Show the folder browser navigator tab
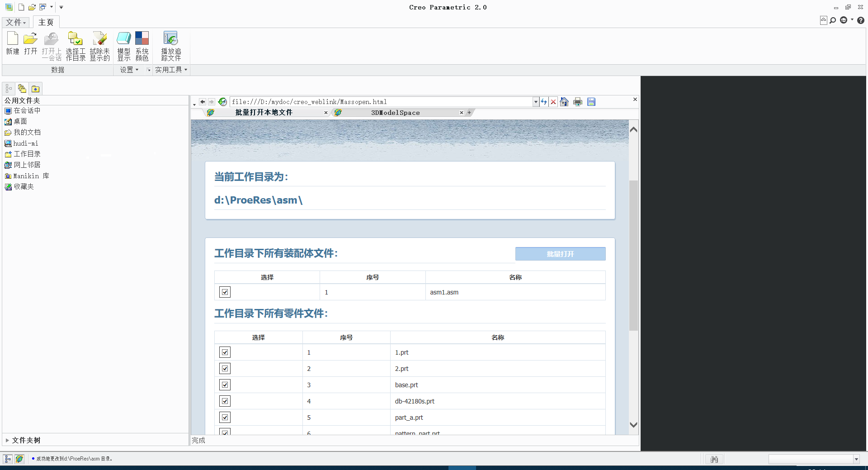The height and width of the screenshot is (470, 868). click(x=22, y=89)
